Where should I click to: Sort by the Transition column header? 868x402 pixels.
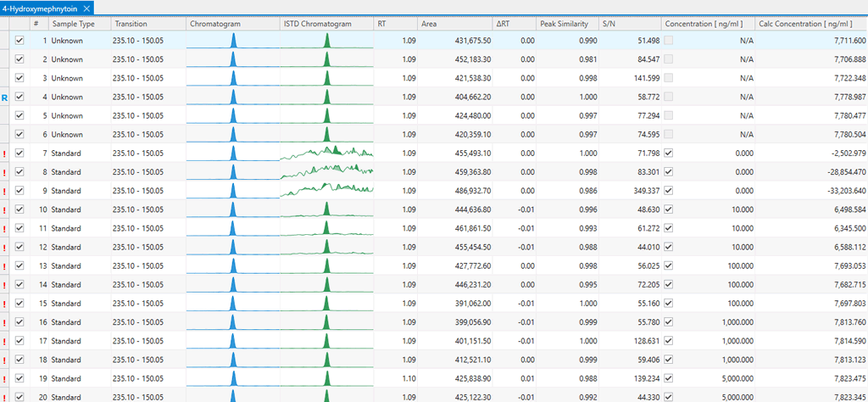point(148,24)
